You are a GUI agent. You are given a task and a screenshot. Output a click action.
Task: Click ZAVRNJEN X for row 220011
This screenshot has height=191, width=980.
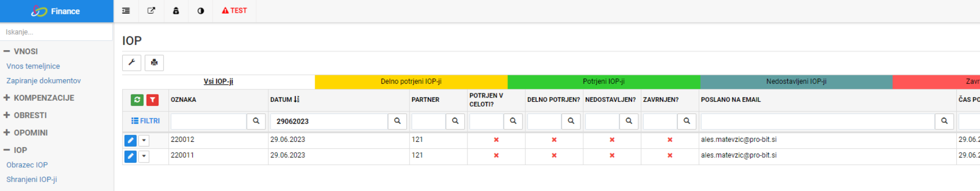(x=670, y=156)
